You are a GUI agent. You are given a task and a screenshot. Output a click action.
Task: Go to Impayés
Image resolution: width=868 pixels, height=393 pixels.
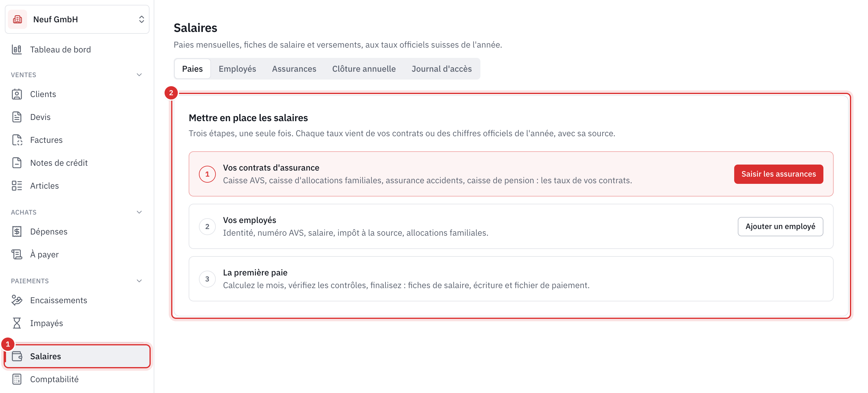[x=77, y=323]
